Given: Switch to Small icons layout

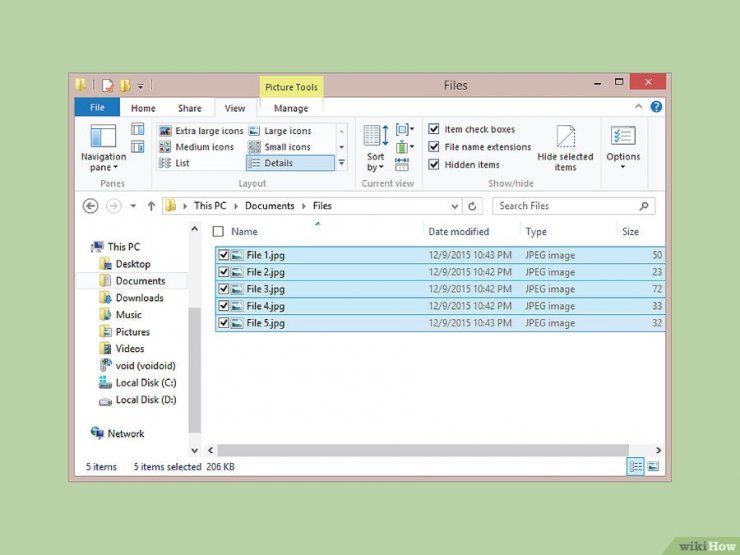Looking at the screenshot, I should point(279,147).
